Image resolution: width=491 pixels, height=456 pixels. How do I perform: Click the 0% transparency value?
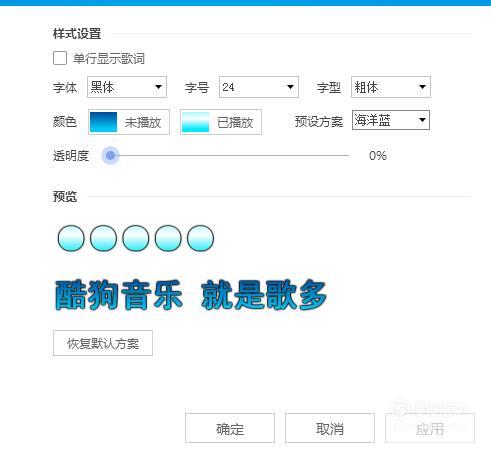coord(378,156)
